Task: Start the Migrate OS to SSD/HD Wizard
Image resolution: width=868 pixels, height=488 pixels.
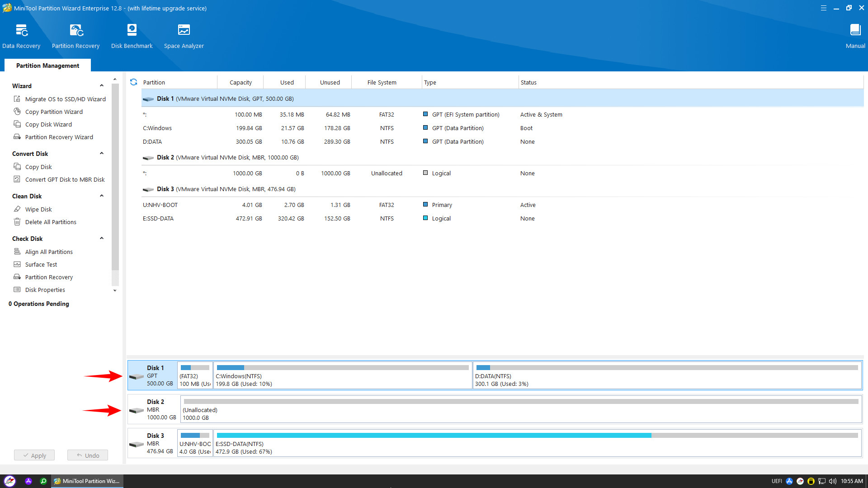Action: point(65,99)
